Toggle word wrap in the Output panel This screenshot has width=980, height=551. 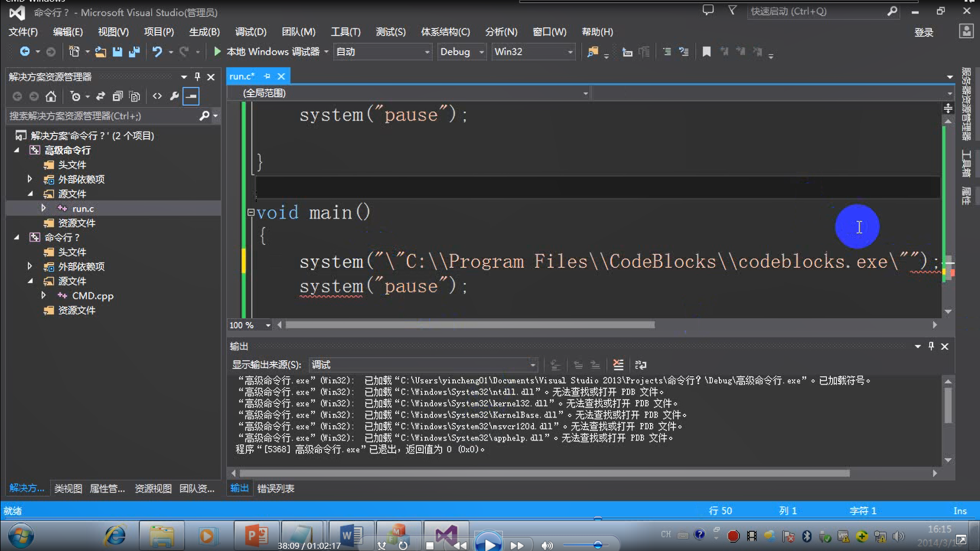click(x=641, y=365)
